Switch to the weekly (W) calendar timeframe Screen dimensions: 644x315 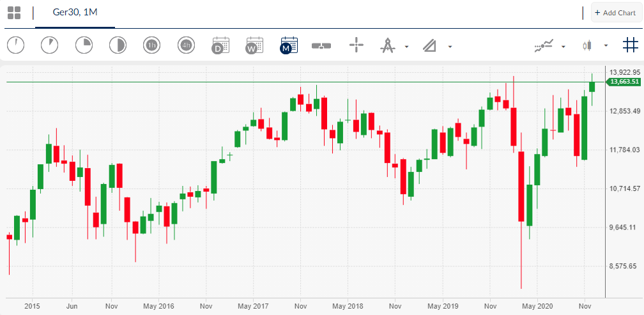click(x=255, y=45)
